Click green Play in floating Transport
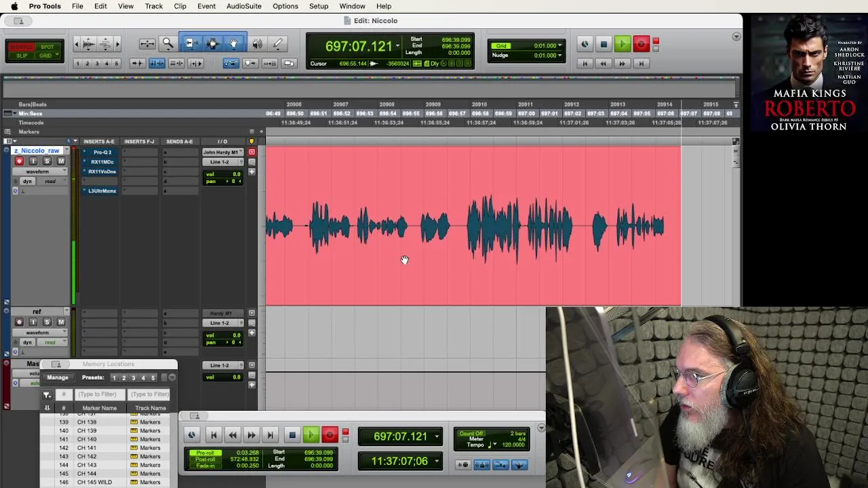Image resolution: width=868 pixels, height=488 pixels. point(311,436)
